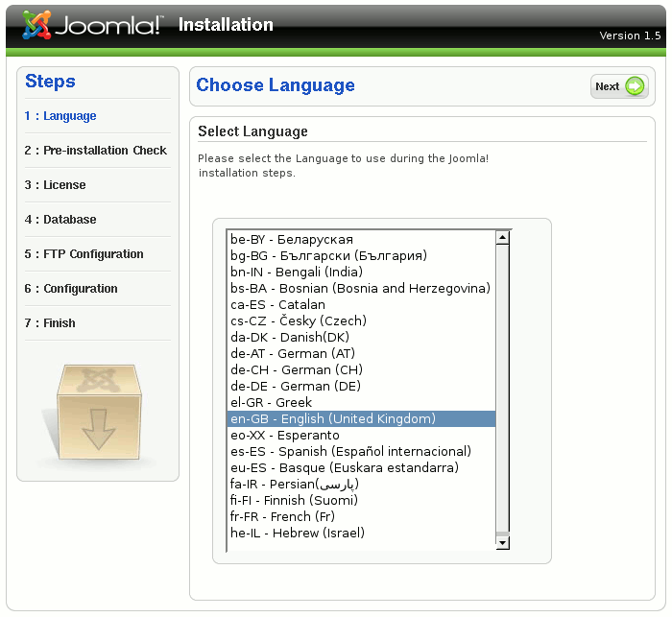This screenshot has width=672, height=617.
Task: Click the Next button label
Action: tap(608, 86)
